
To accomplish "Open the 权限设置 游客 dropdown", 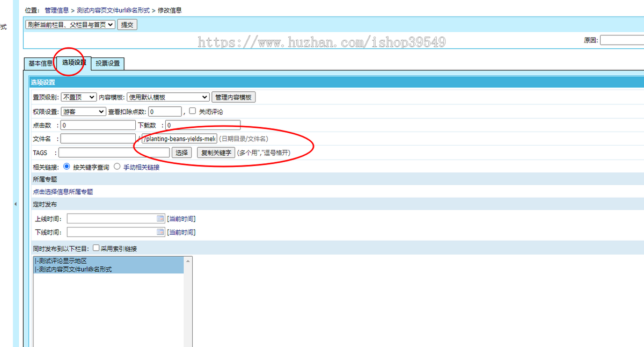I will (83, 111).
